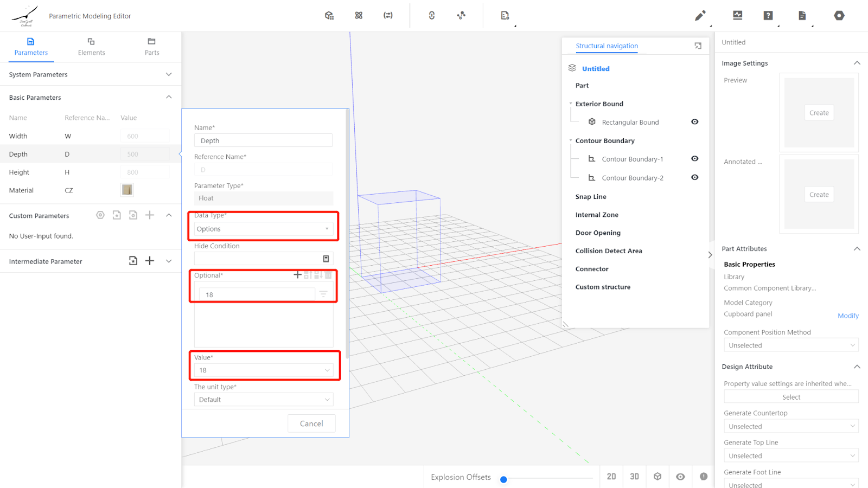Open the Parts tab
Image resolution: width=868 pixels, height=488 pixels.
click(x=152, y=47)
